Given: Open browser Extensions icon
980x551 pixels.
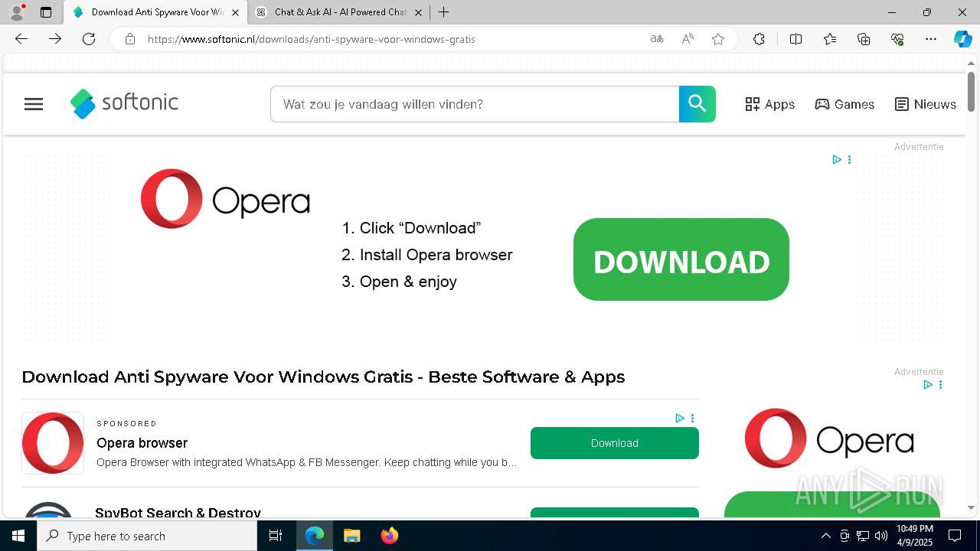Looking at the screenshot, I should tap(759, 39).
